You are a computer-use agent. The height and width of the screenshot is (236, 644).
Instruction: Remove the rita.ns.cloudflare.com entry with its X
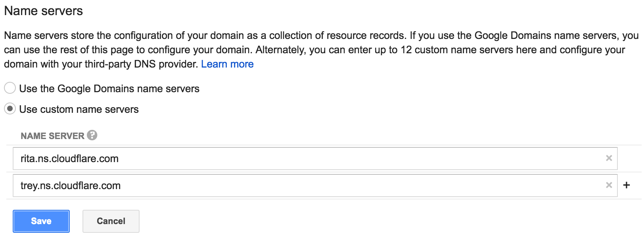[x=609, y=158]
